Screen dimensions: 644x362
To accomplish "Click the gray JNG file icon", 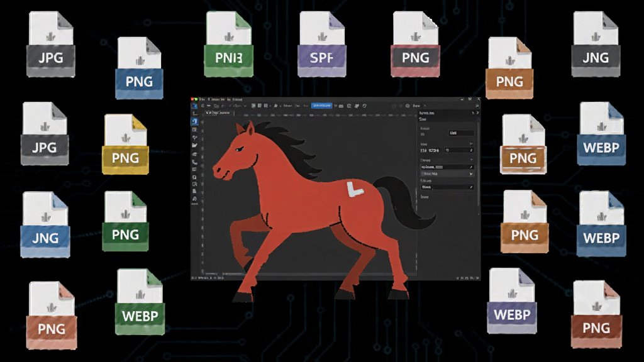I will point(596,44).
